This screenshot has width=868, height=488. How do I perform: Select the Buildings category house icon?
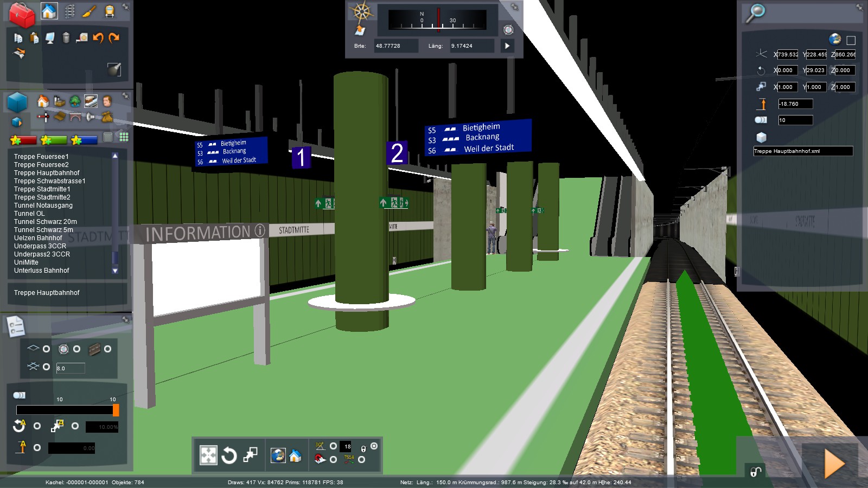43,101
